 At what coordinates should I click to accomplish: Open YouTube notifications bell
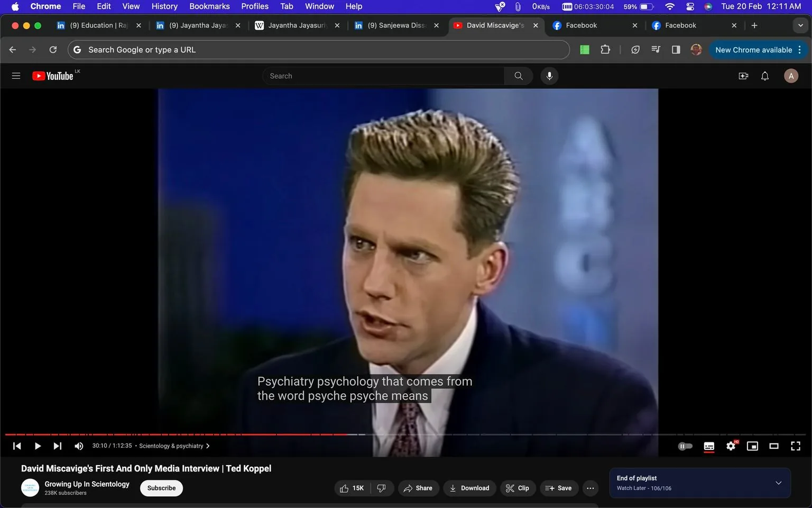(764, 76)
